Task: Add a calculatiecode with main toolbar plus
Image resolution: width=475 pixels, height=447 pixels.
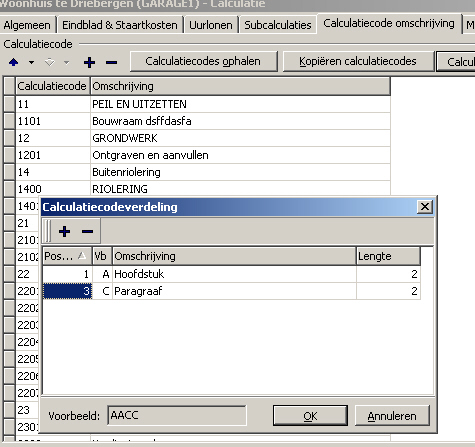Action: click(x=89, y=62)
